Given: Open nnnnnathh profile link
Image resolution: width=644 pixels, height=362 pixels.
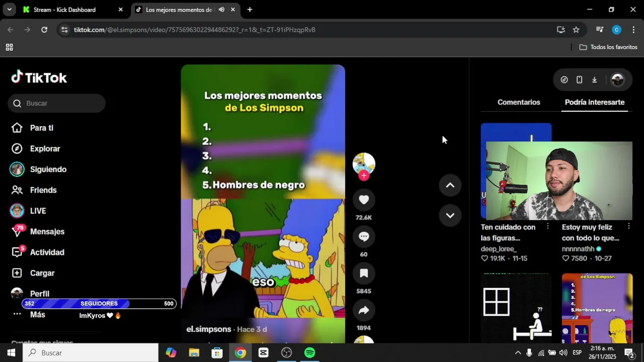Looking at the screenshot, I should click(578, 249).
